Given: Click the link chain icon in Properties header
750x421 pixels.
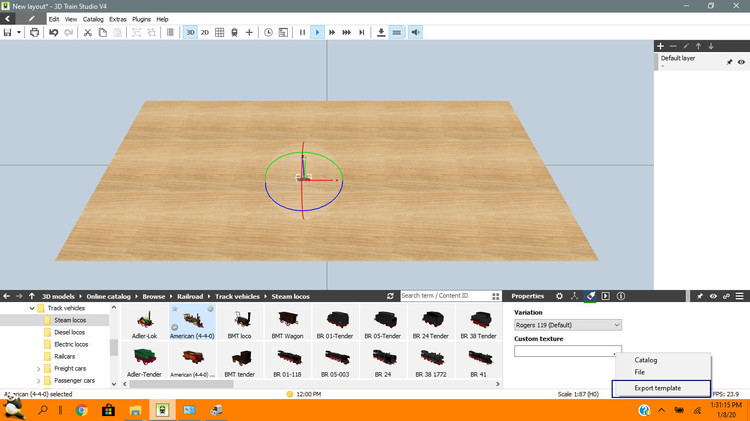Looking at the screenshot, I should 726,296.
